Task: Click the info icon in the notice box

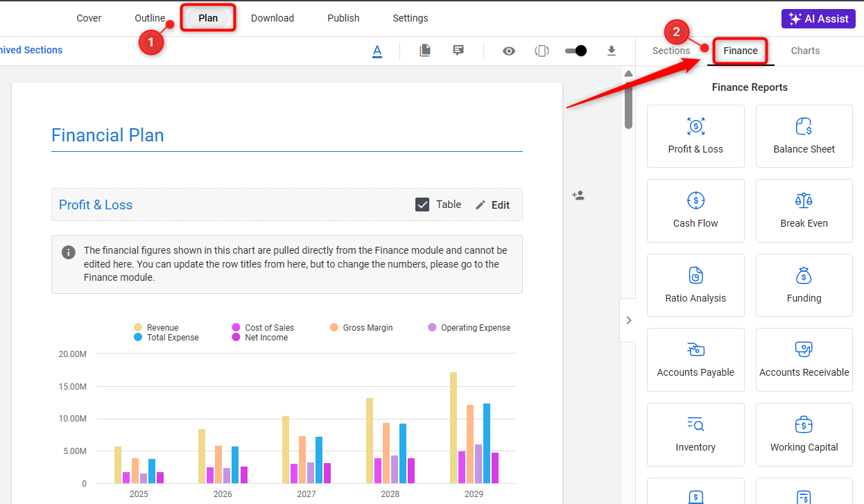Action: tap(68, 252)
